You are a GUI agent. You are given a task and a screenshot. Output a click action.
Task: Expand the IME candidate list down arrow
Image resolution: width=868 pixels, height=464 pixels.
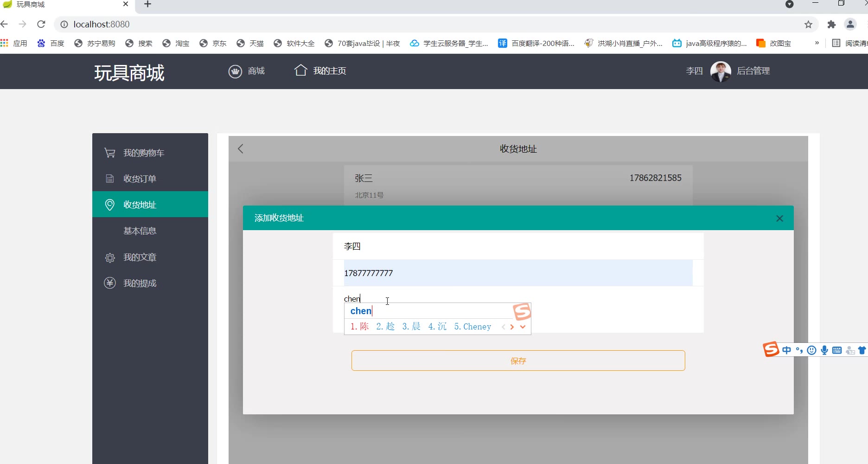pos(523,327)
